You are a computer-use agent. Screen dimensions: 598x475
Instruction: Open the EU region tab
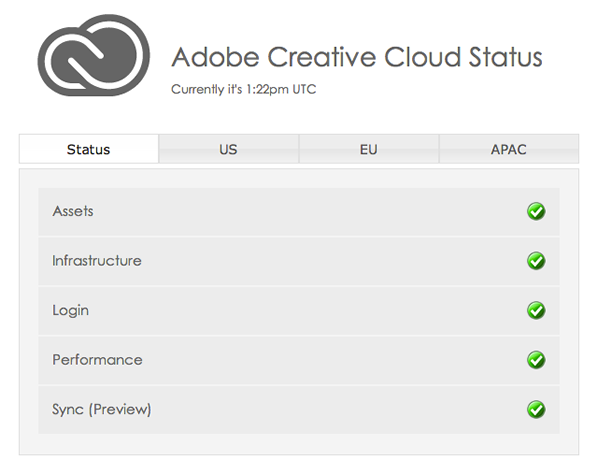369,149
